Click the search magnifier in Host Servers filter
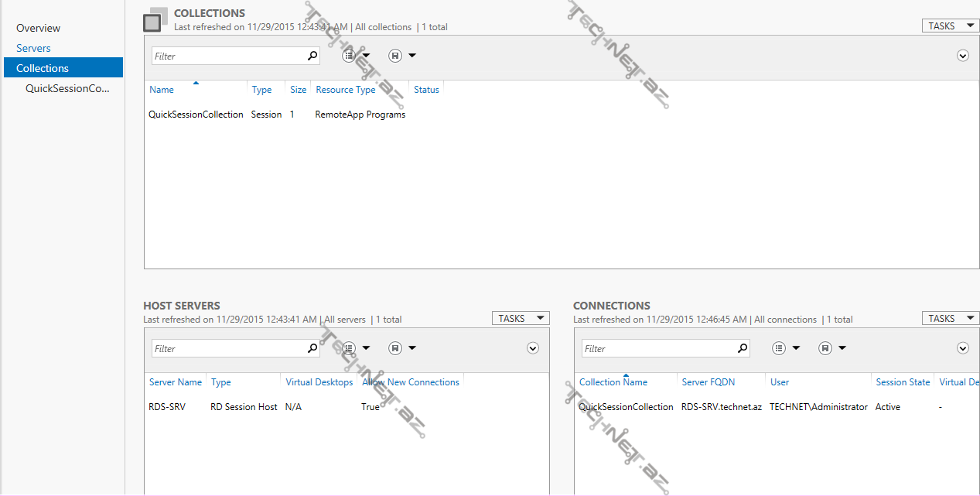Screen dimensions: 980x496 pos(312,348)
